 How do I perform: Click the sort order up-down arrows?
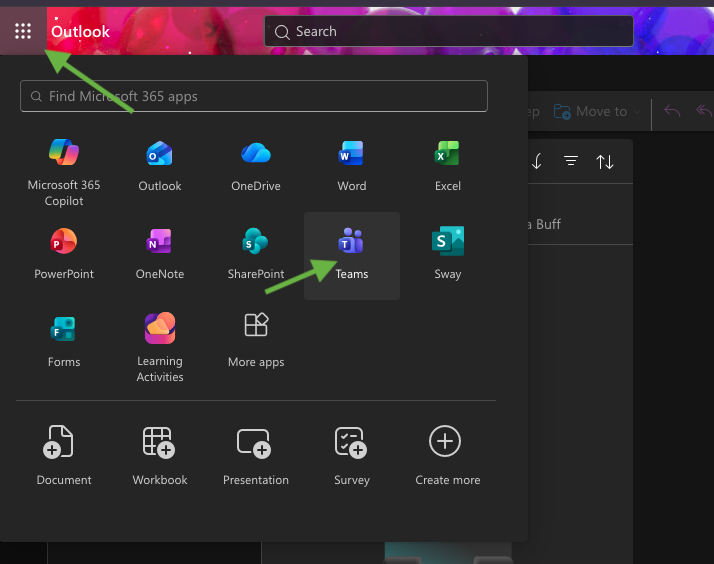(605, 161)
